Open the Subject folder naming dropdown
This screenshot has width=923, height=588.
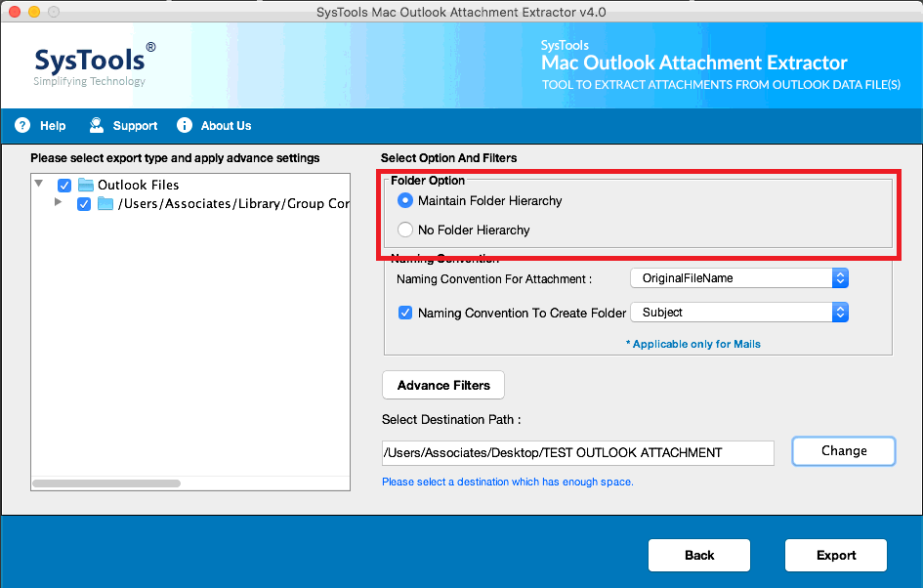(x=739, y=312)
